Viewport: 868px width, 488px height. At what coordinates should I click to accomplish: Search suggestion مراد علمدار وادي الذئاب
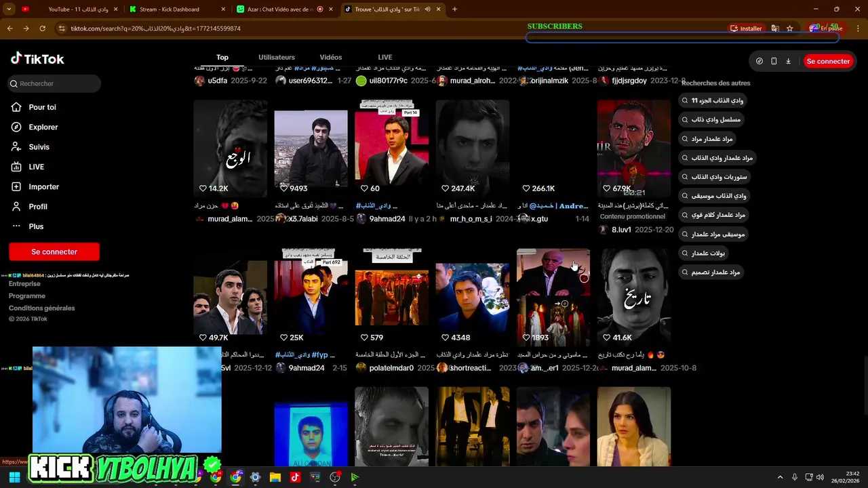718,158
